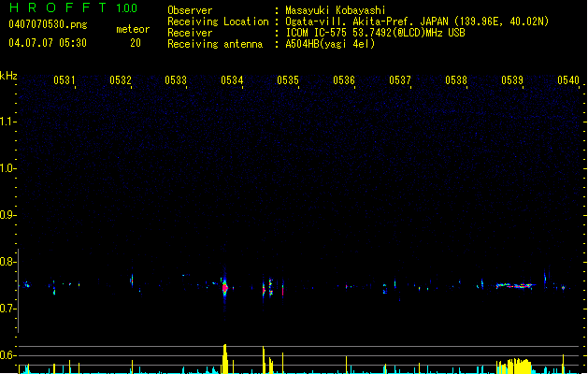Click the tallest yellow power bar near 0534
This screenshot has width=588, height=374.
point(224,359)
